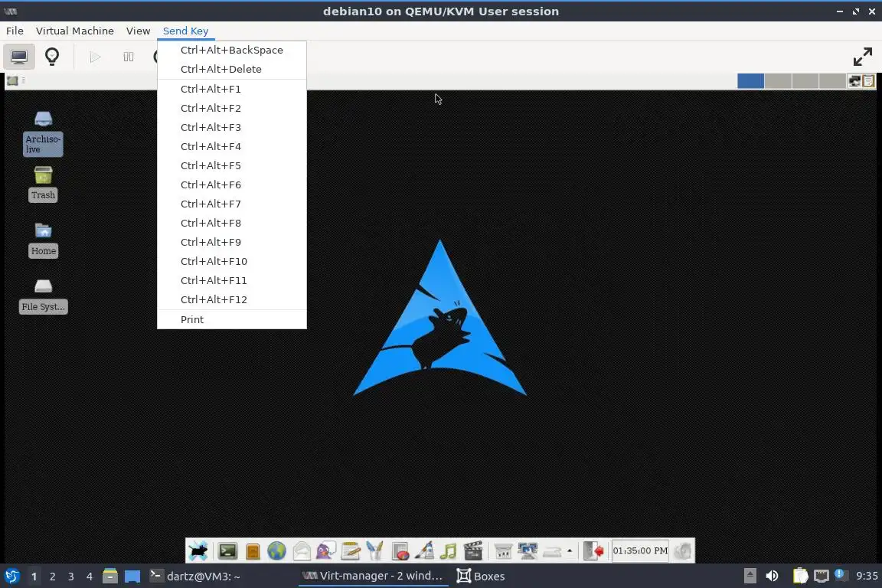Switch viewer to fullscreen mode
The width and height of the screenshot is (882, 588).
862,56
